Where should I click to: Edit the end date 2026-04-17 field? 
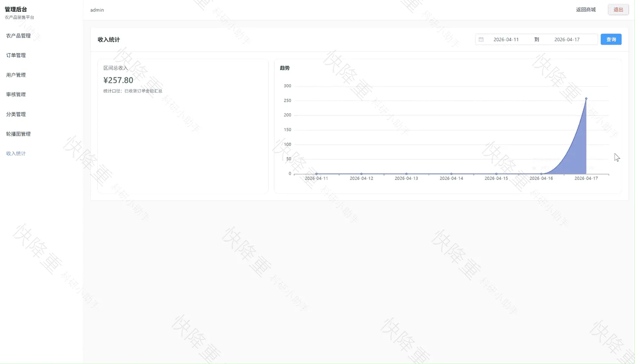click(567, 39)
